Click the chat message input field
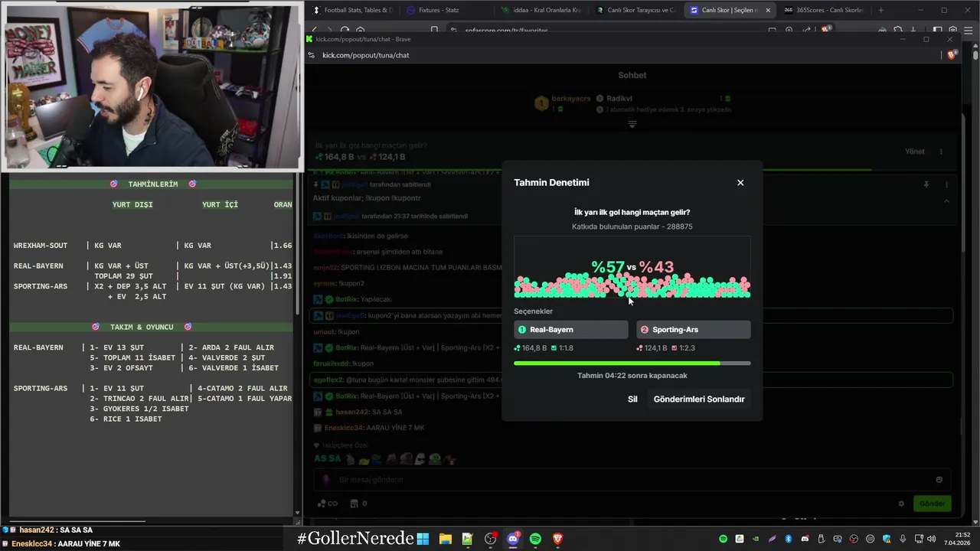Screen dimensions: 980x551 click(x=632, y=480)
